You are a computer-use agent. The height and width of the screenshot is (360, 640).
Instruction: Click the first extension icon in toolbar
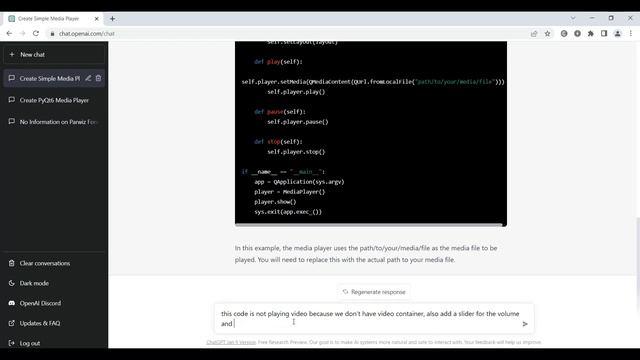pos(564,33)
